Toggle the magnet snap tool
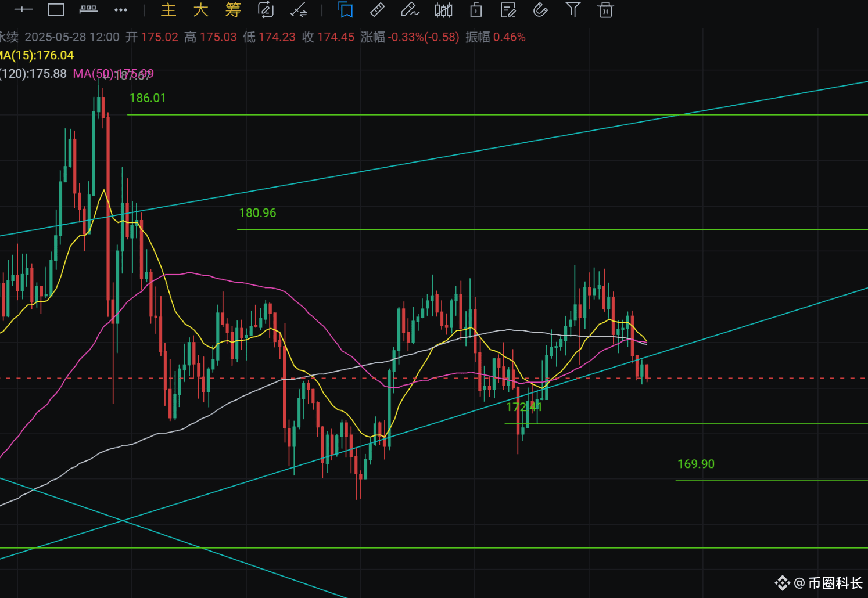The image size is (868, 598). (540, 10)
